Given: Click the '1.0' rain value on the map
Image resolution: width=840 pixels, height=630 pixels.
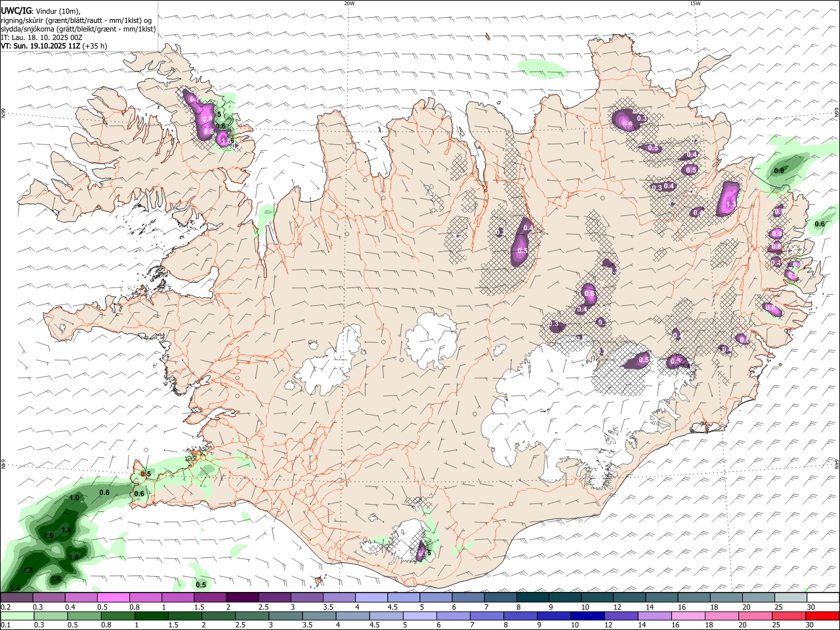Looking at the screenshot, I should (74, 498).
